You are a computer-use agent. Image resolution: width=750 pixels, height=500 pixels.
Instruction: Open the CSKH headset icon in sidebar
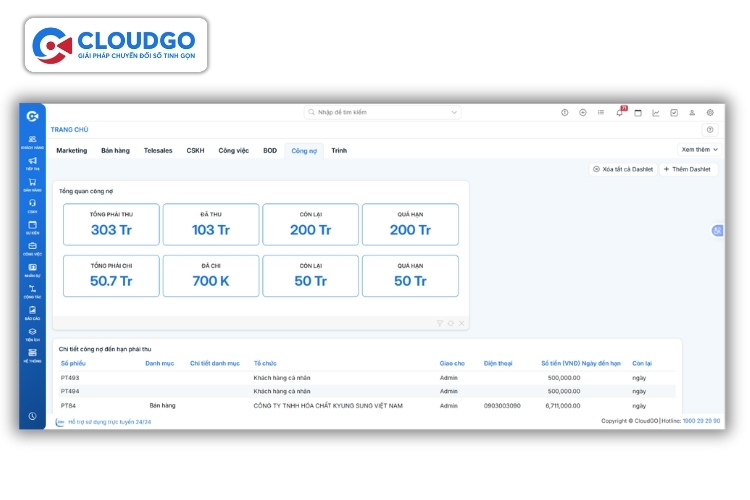tap(33, 205)
